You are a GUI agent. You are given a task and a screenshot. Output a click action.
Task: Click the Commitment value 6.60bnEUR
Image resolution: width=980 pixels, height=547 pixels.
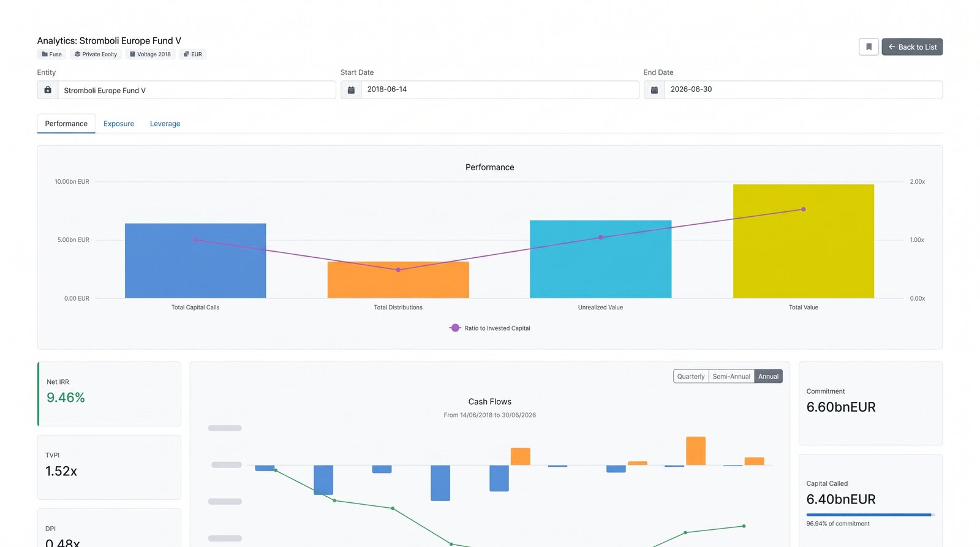pos(841,407)
